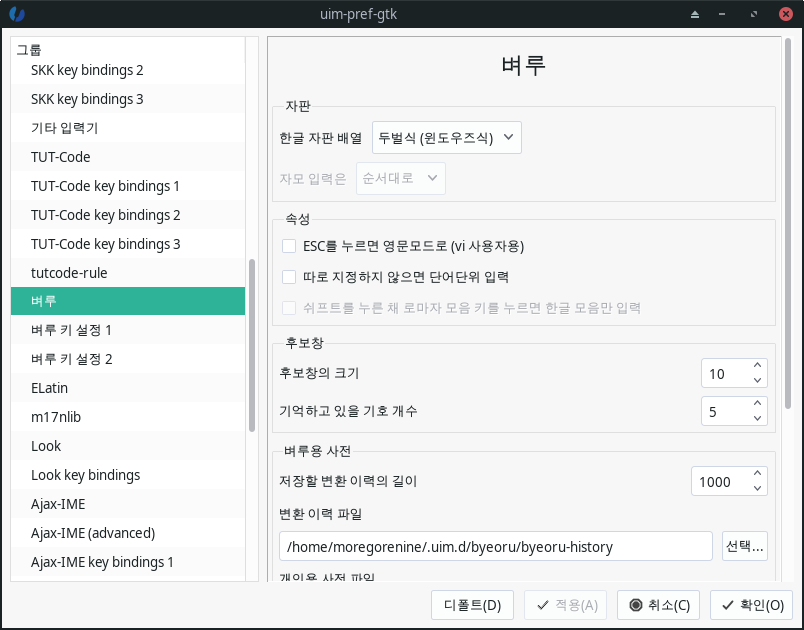Screen dimensions: 804x630
Task: Open the 한글 자판 배열 dropdown
Action: pyautogui.click(x=447, y=138)
